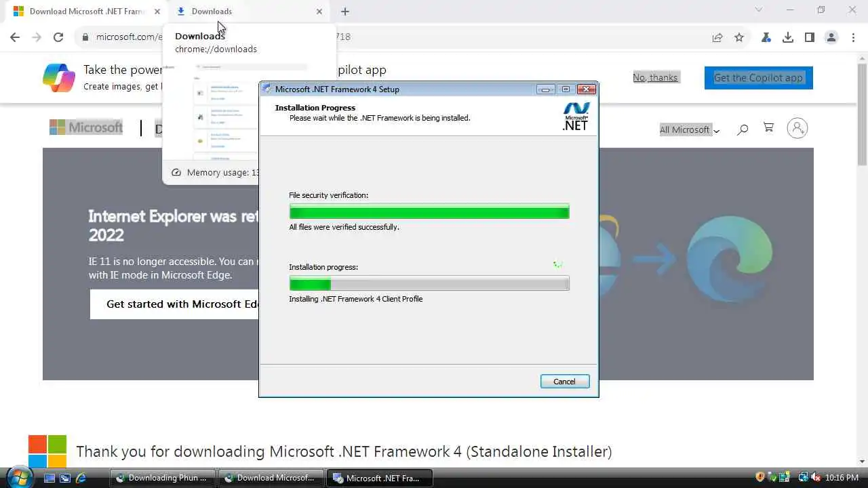
Task: Click the network tray icon
Action: [804, 478]
